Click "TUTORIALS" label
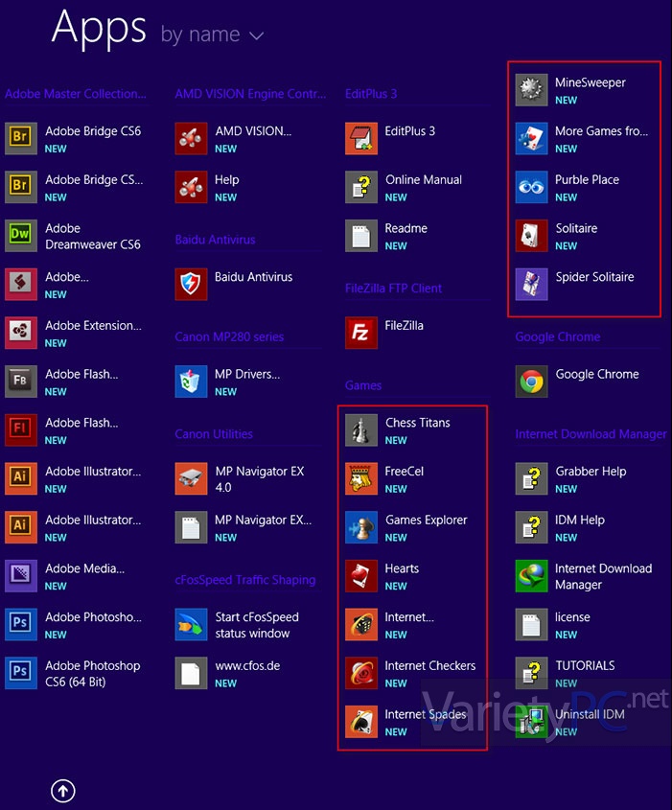672x810 pixels. 585,665
